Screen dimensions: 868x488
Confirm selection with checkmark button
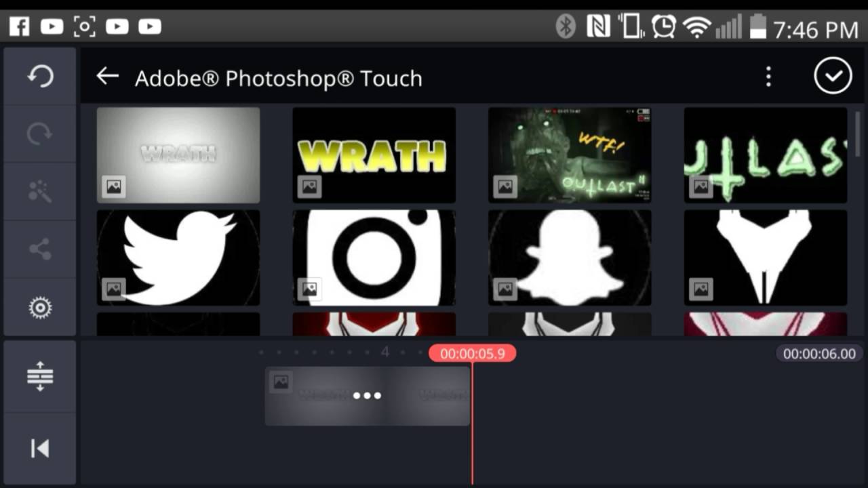[833, 77]
